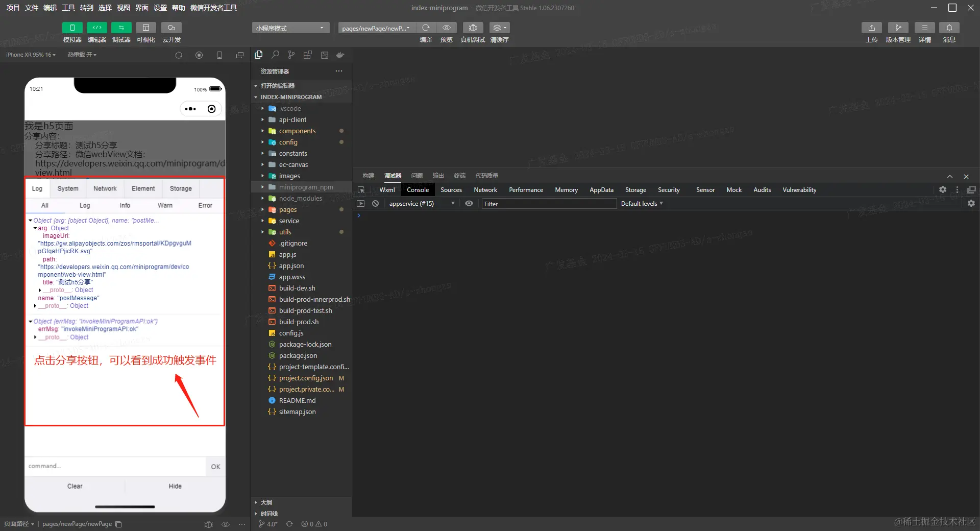Open the visualization (可视化) tool
The image size is (980, 531).
tap(146, 28)
